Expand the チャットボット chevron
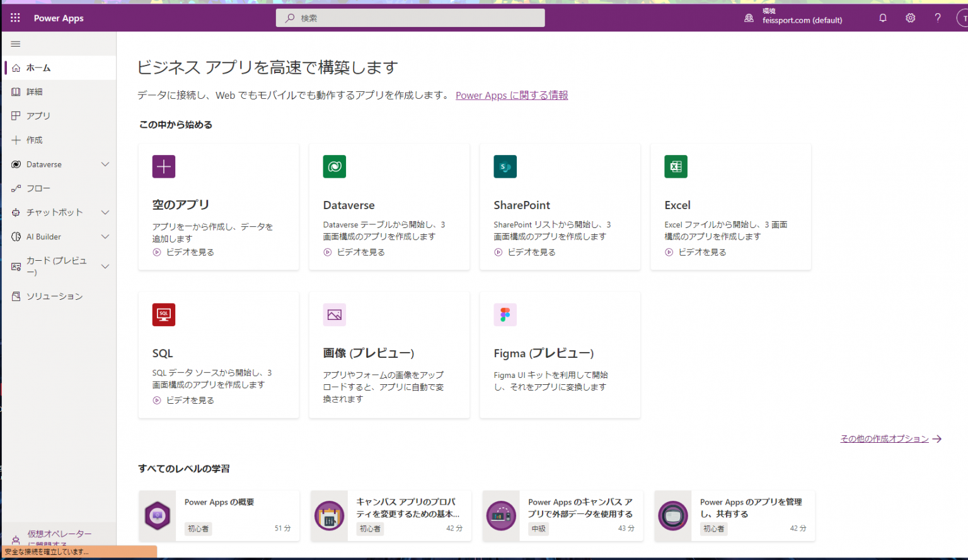 point(105,212)
